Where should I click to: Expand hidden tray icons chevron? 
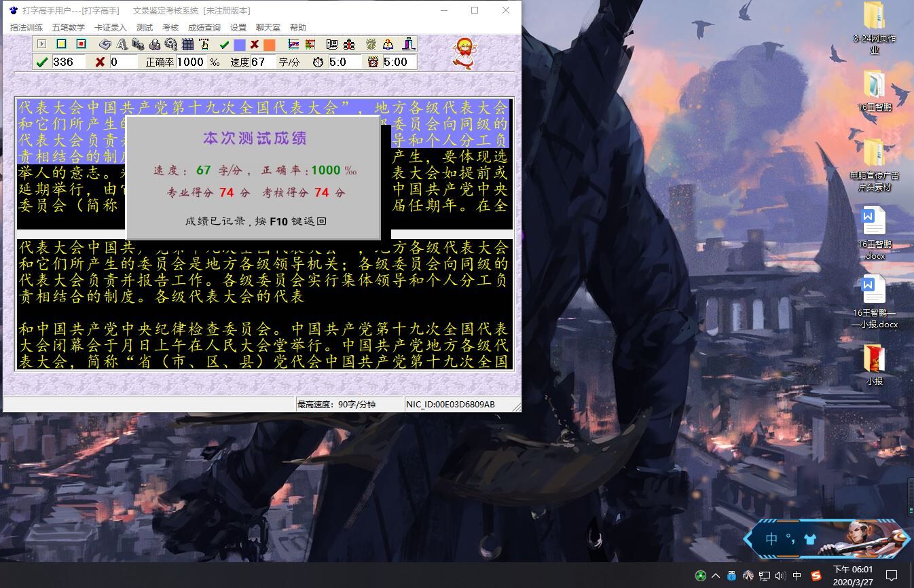point(715,576)
